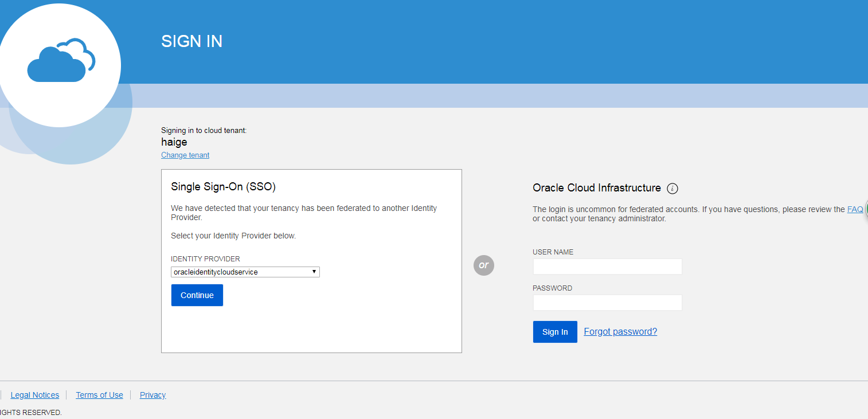Click the info icon beside Oracle Cloud Infrastructure
868x419 pixels.
(x=672, y=189)
